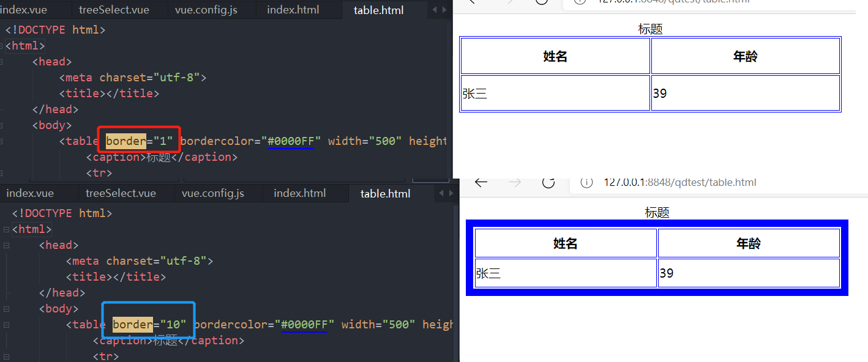Click the site info icon in the top address bar

point(579,2)
